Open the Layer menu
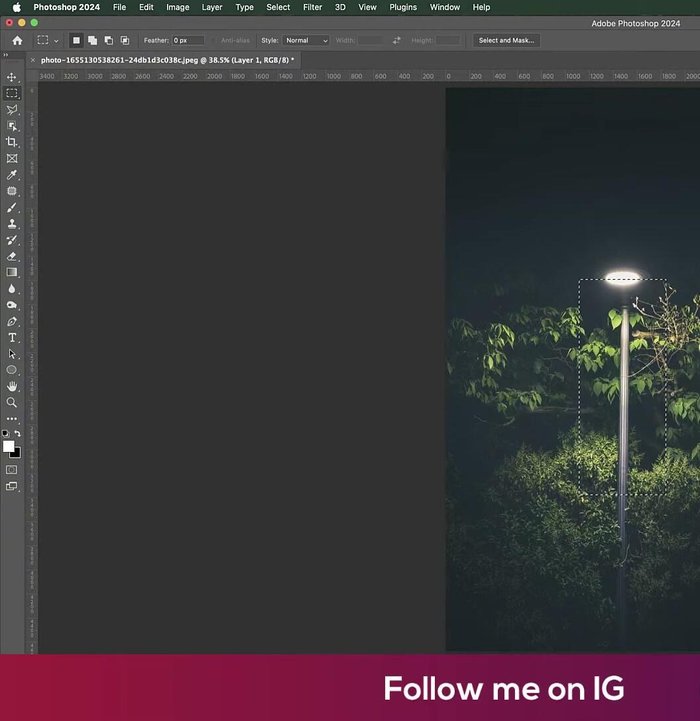 tap(212, 7)
